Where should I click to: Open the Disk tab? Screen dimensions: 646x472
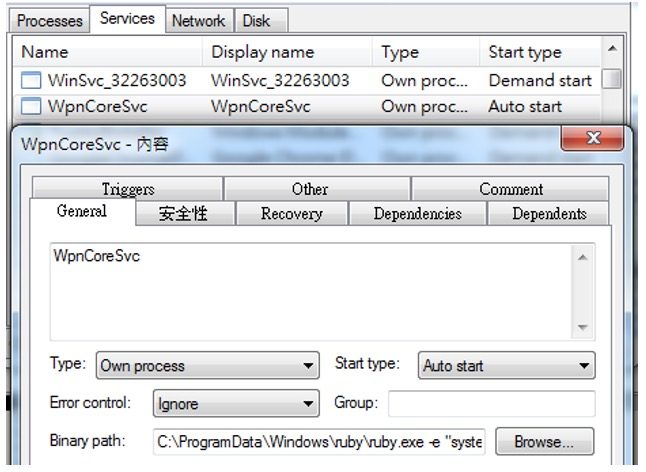click(256, 20)
